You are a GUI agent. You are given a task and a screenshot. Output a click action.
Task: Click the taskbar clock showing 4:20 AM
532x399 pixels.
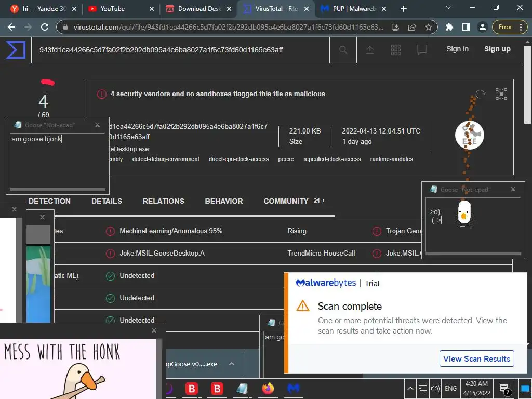(x=477, y=389)
